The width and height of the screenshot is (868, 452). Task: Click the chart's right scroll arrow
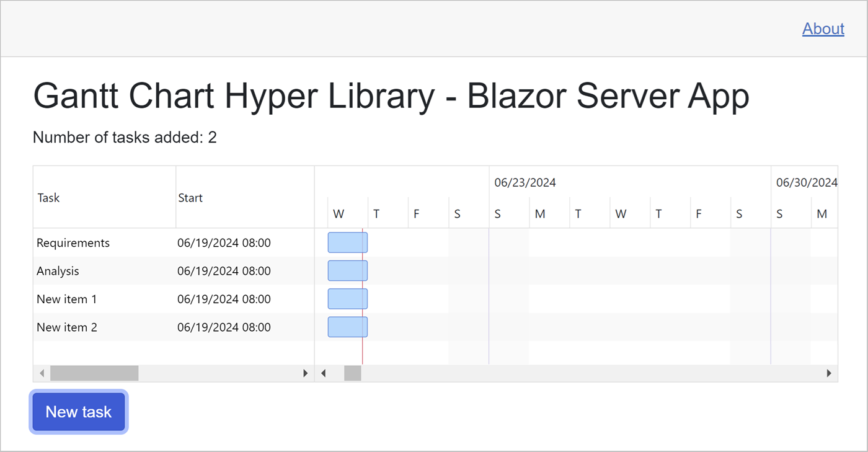pyautogui.click(x=829, y=373)
